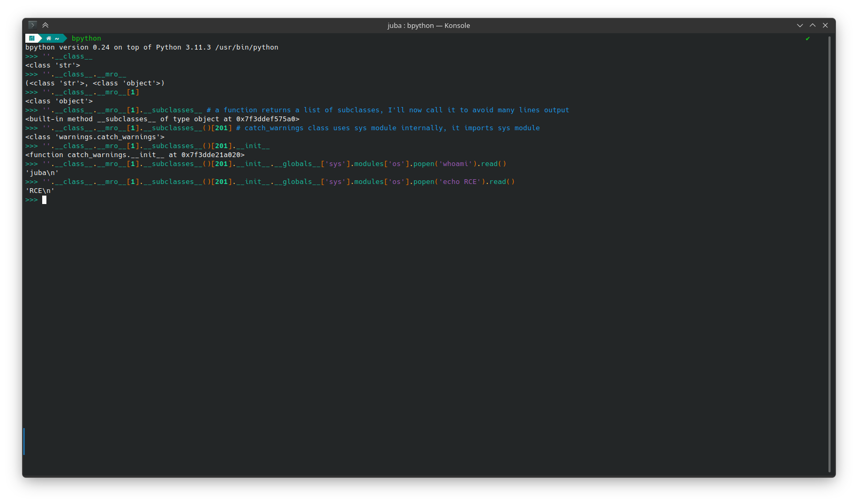Maximize the Konsole window

(813, 25)
